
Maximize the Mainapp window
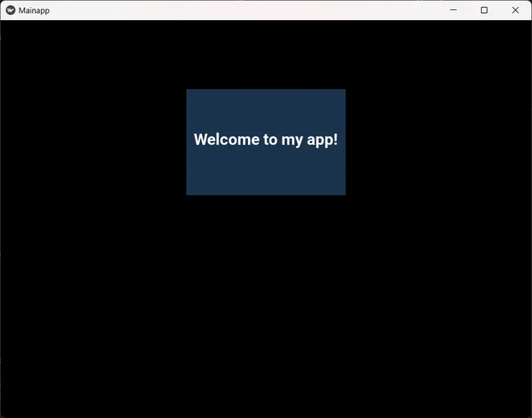pyautogui.click(x=484, y=10)
